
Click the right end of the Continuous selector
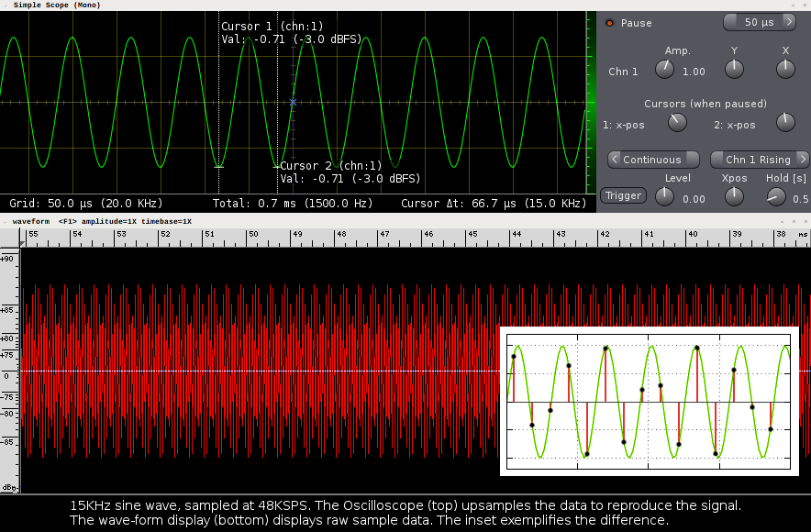[693, 160]
